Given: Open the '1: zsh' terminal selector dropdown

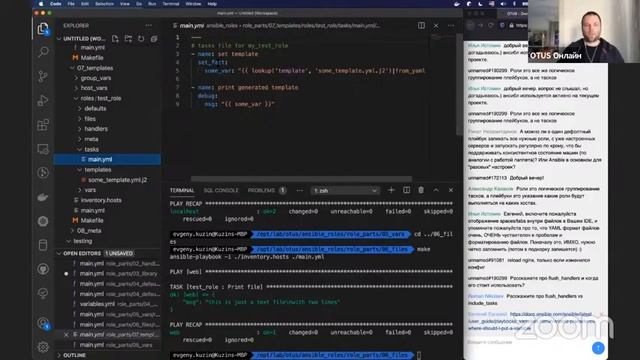Looking at the screenshot, I should 345,191.
